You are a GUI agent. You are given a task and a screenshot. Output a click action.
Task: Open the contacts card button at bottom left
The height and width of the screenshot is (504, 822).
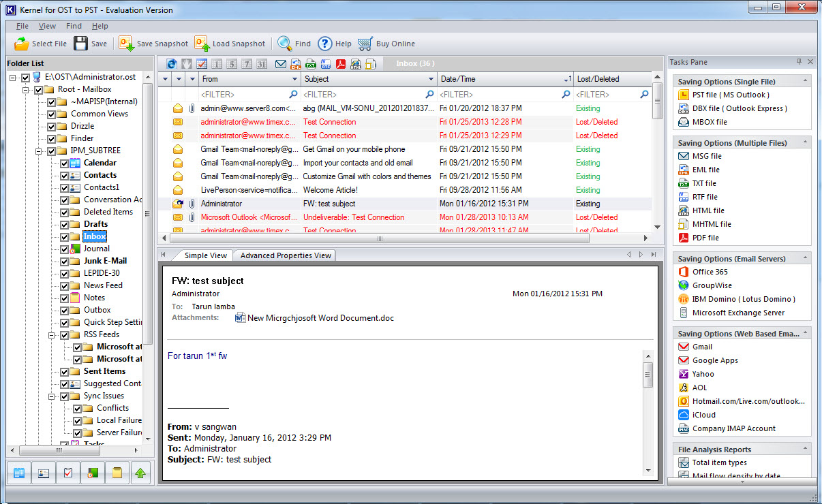click(x=43, y=472)
